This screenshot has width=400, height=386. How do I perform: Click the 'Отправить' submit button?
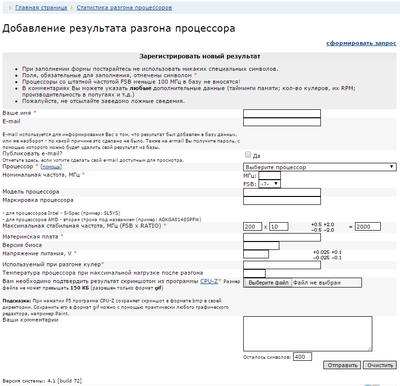click(342, 365)
